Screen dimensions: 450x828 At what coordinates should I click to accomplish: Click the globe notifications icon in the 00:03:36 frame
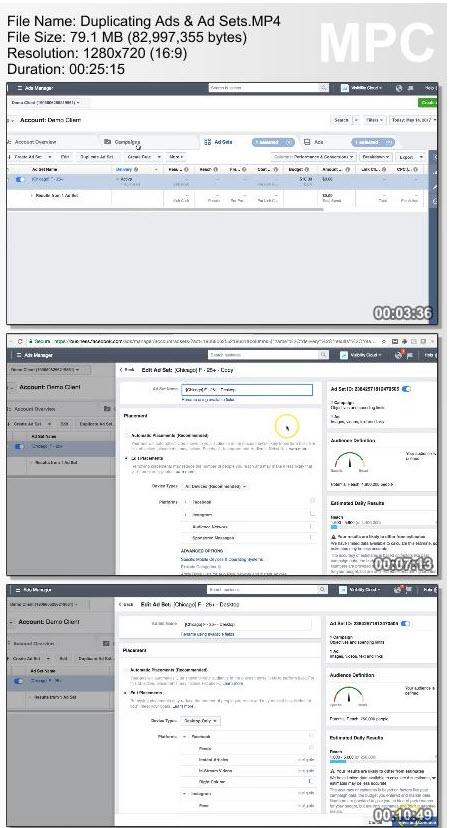click(400, 88)
